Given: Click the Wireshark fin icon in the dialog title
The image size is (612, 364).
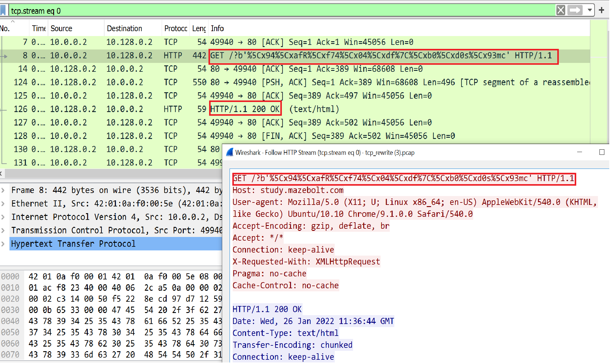Looking at the screenshot, I should (x=230, y=152).
